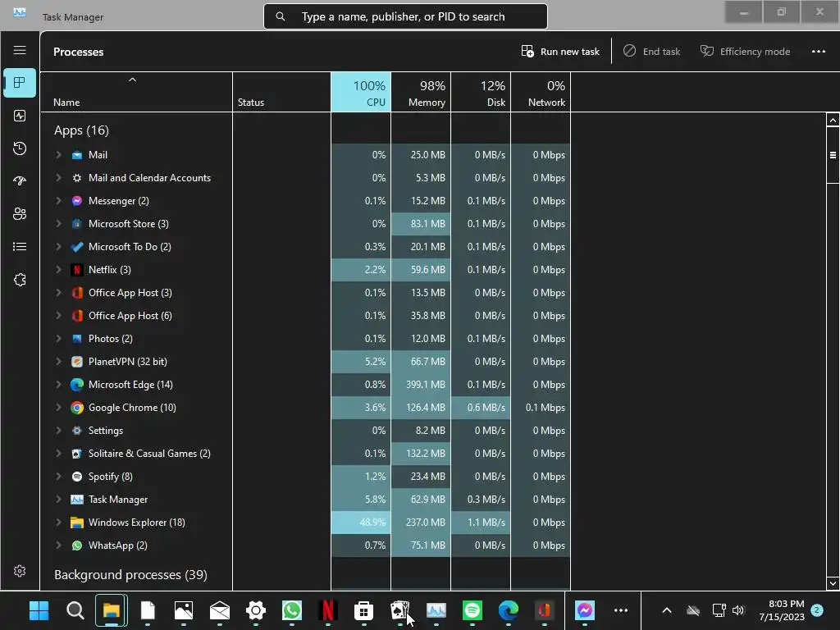Open the hamburger navigation menu

pos(20,50)
